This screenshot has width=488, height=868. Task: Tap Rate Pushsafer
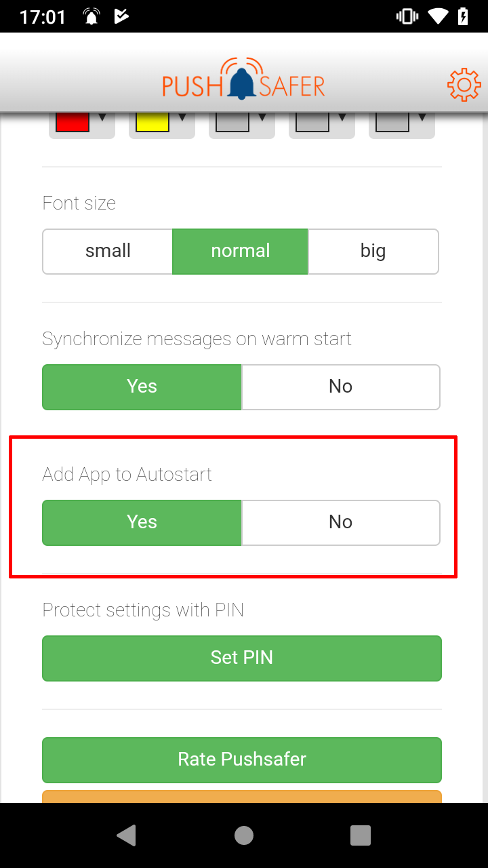(x=242, y=759)
